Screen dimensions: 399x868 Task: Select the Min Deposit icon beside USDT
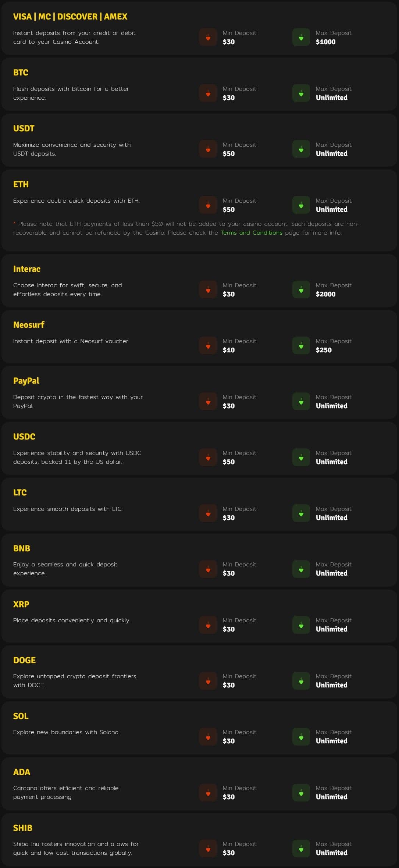click(x=208, y=149)
